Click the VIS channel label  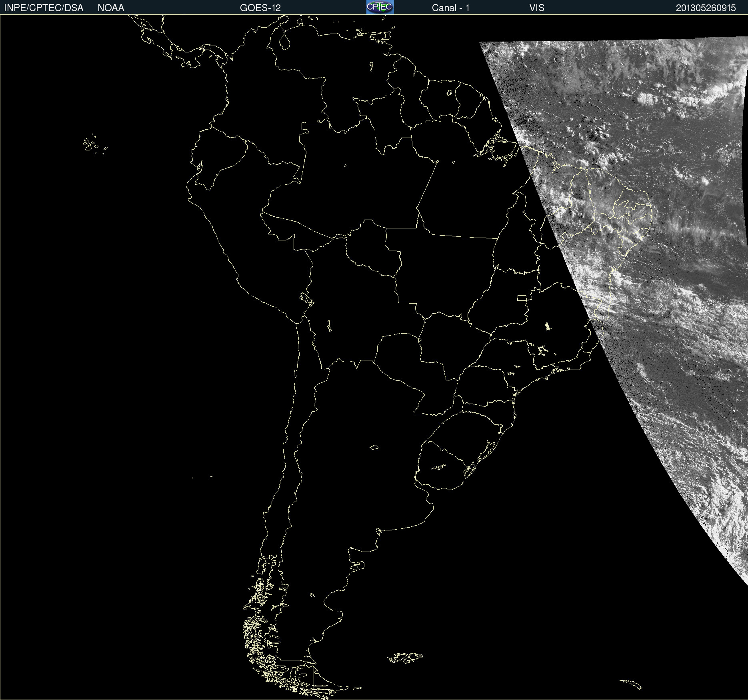click(537, 8)
